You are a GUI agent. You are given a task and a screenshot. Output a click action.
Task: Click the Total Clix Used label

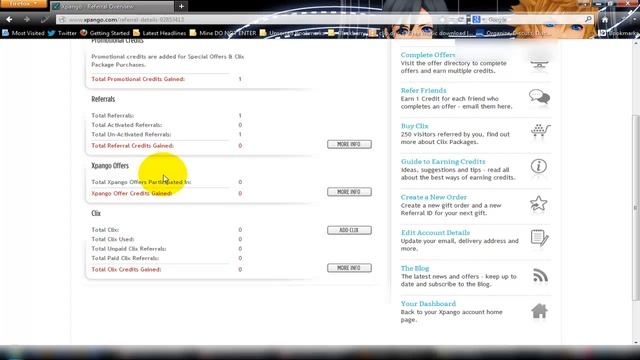pos(113,239)
